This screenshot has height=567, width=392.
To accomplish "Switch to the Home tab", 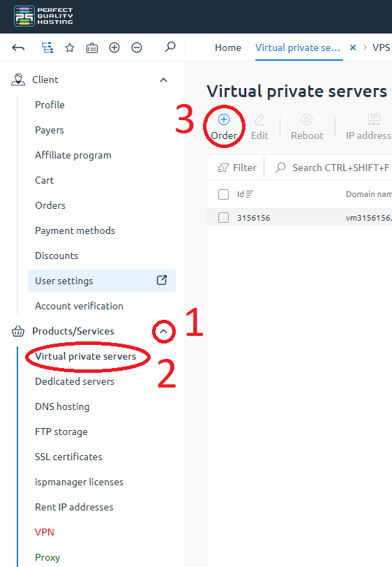I will [x=228, y=47].
